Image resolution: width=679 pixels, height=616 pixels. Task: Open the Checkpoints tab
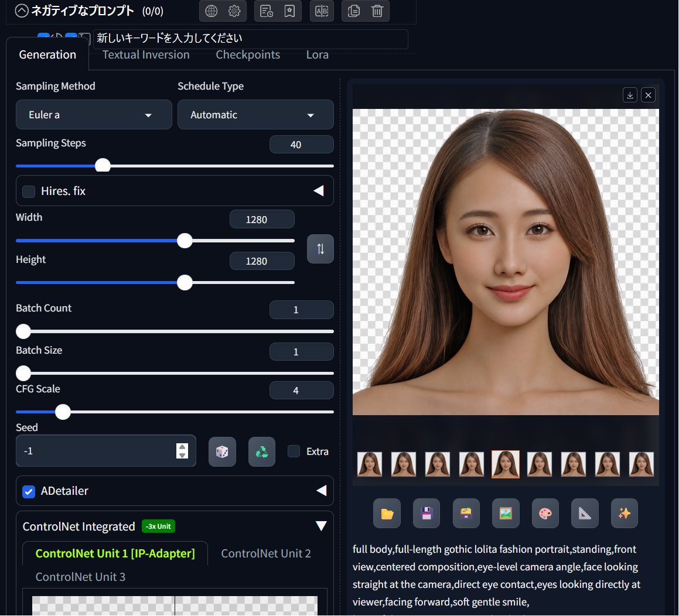(x=248, y=54)
